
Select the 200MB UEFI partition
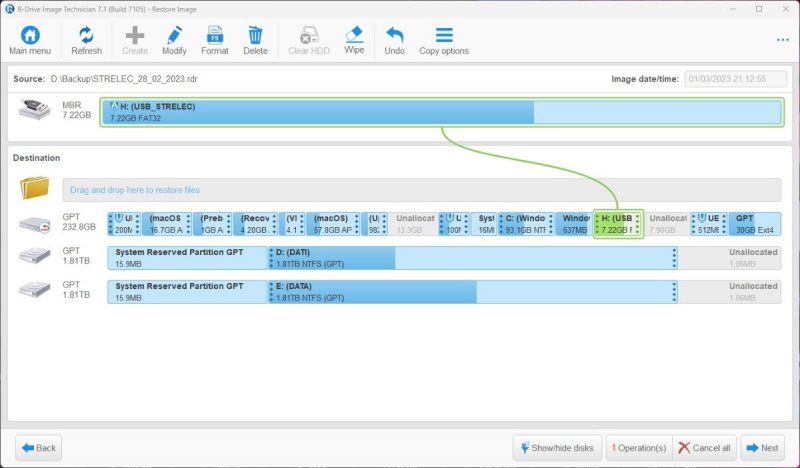124,224
